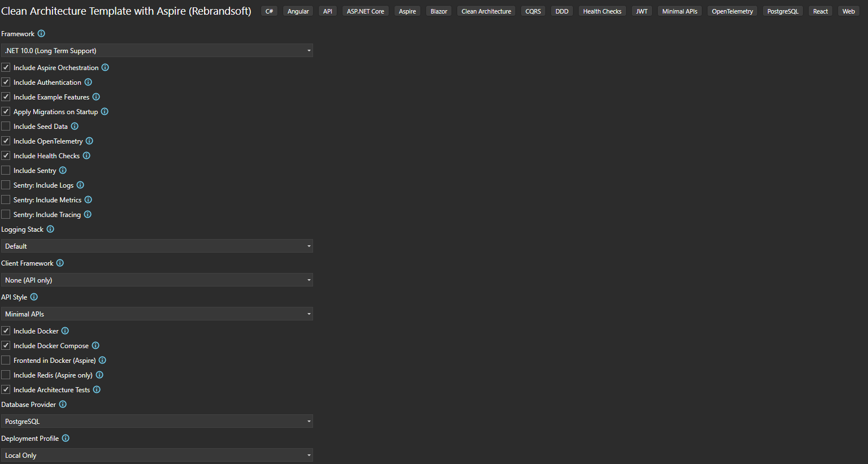Click info icon beside Include Redis (Aspire only)
868x464 pixels.
click(x=99, y=375)
